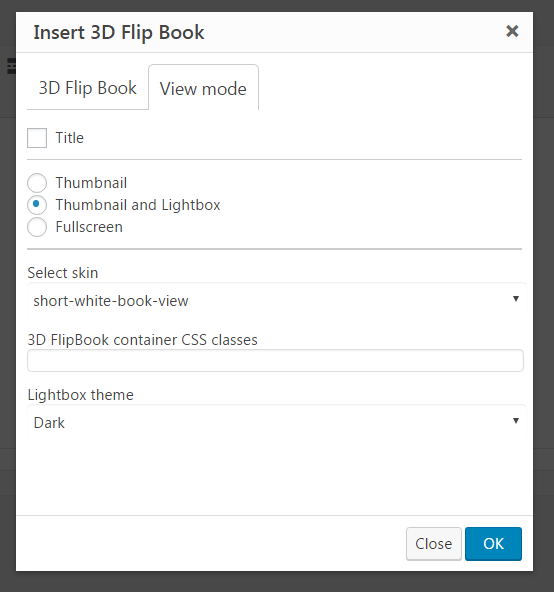Click the Thumbnail and Lightbox label text
Viewport: 554px width, 592px height.
(x=138, y=205)
